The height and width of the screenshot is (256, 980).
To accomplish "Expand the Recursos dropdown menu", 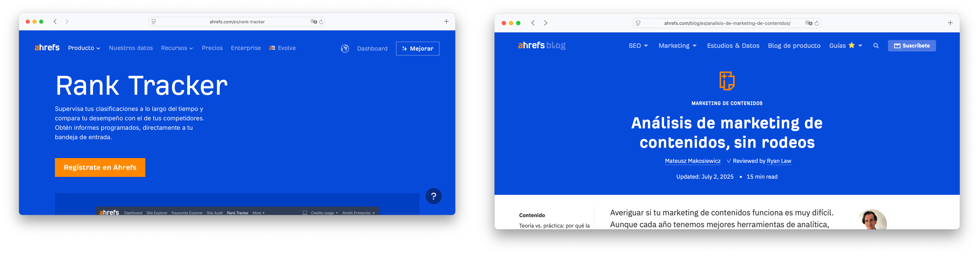I will [x=177, y=48].
